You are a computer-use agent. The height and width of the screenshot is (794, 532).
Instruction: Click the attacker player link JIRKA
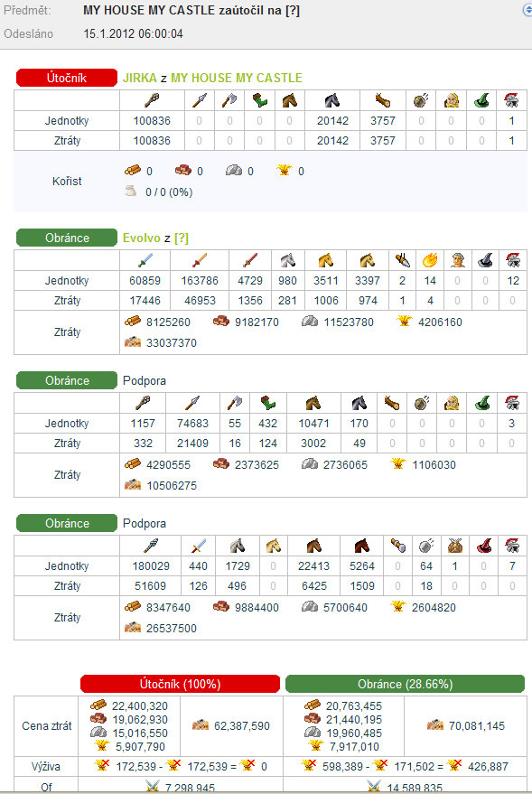tap(139, 78)
